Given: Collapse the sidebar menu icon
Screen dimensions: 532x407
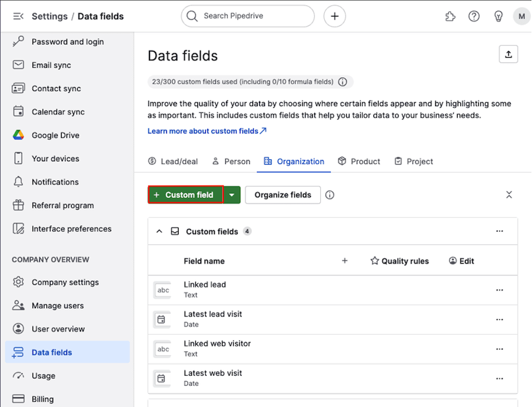Looking at the screenshot, I should 18,16.
